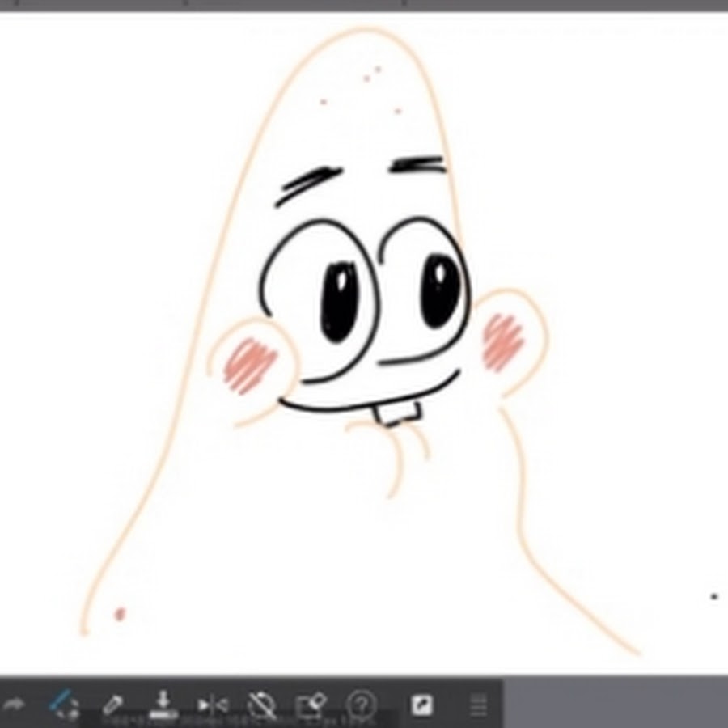728x728 pixels.
Task: Click the clear-selection eraser icon
Action: 311,705
